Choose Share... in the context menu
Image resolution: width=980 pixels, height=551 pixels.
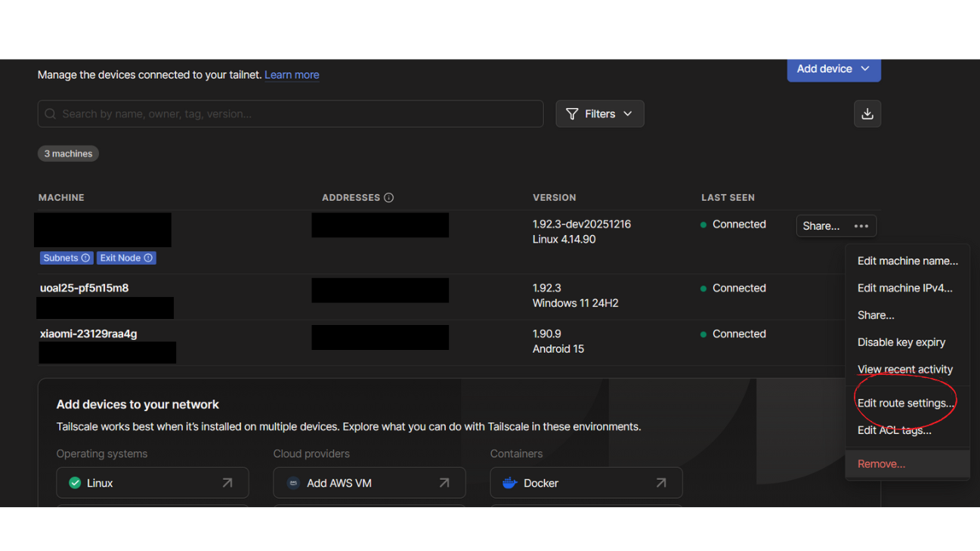tap(907, 315)
